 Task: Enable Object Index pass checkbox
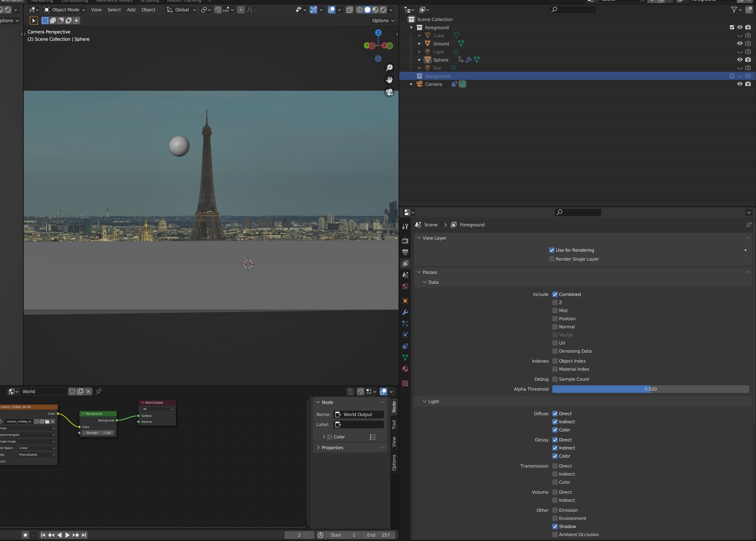tap(555, 361)
